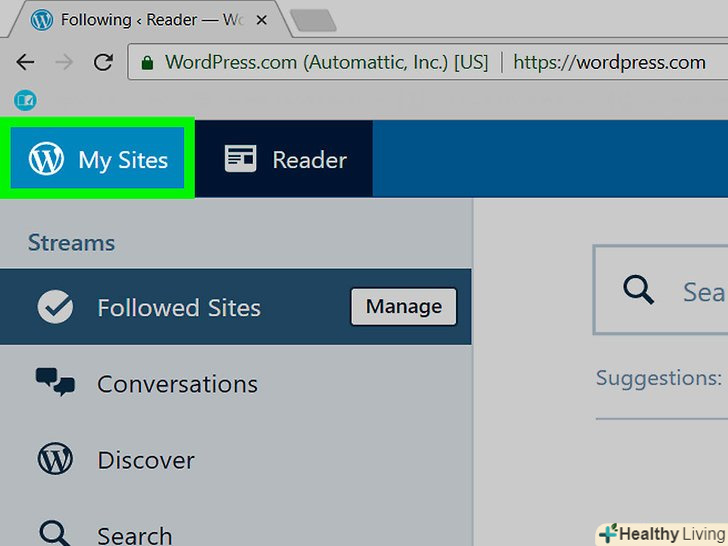Open My Sites in WordPress header
Viewport: 728px width, 546px height.
click(x=97, y=159)
